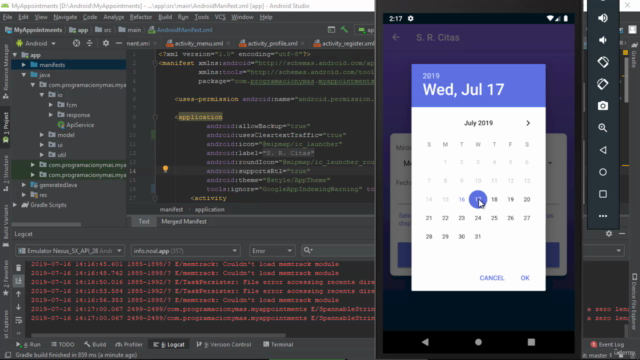The image size is (640, 360).
Task: Select July 24 in calendar
Action: click(x=478, y=218)
